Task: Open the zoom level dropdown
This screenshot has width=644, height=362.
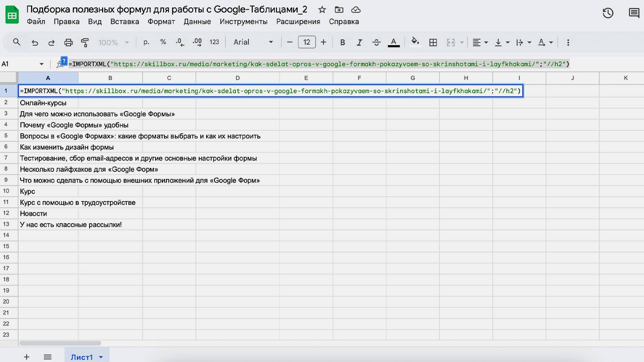Action: [113, 42]
